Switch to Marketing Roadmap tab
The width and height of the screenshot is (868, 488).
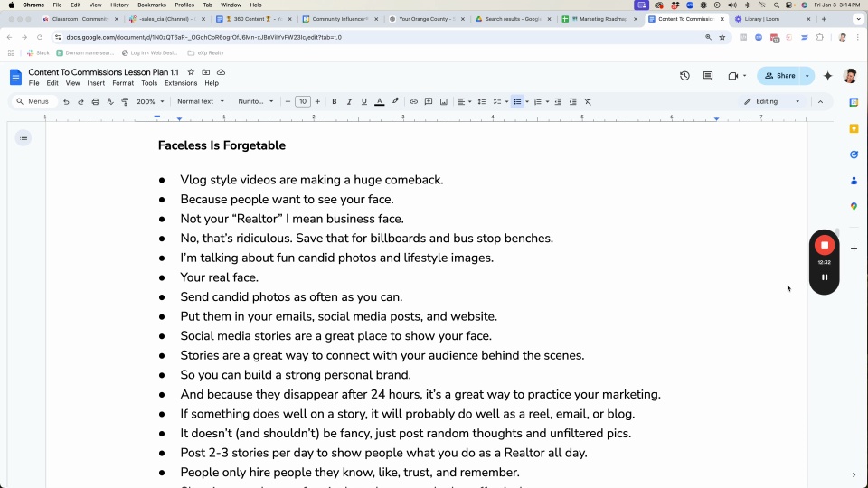599,19
